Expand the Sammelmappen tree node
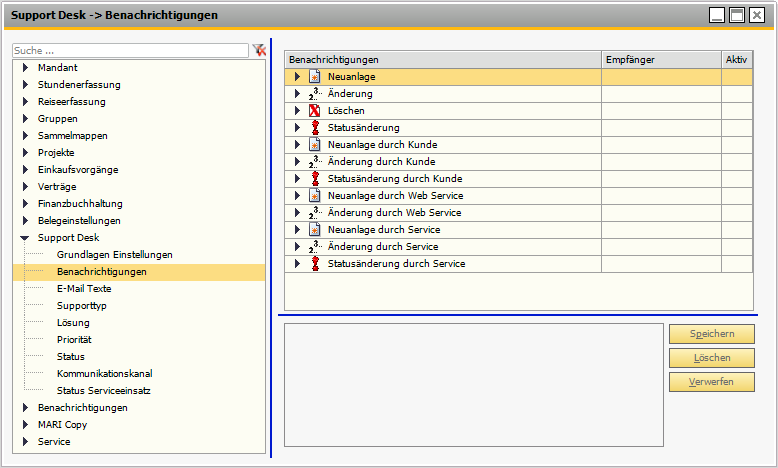 (25, 135)
